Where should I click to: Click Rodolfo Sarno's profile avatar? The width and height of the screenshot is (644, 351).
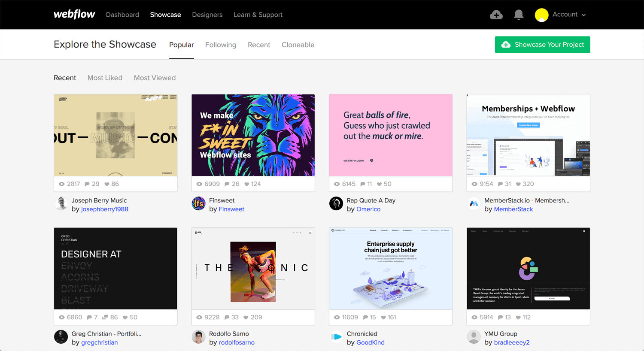[x=198, y=337]
